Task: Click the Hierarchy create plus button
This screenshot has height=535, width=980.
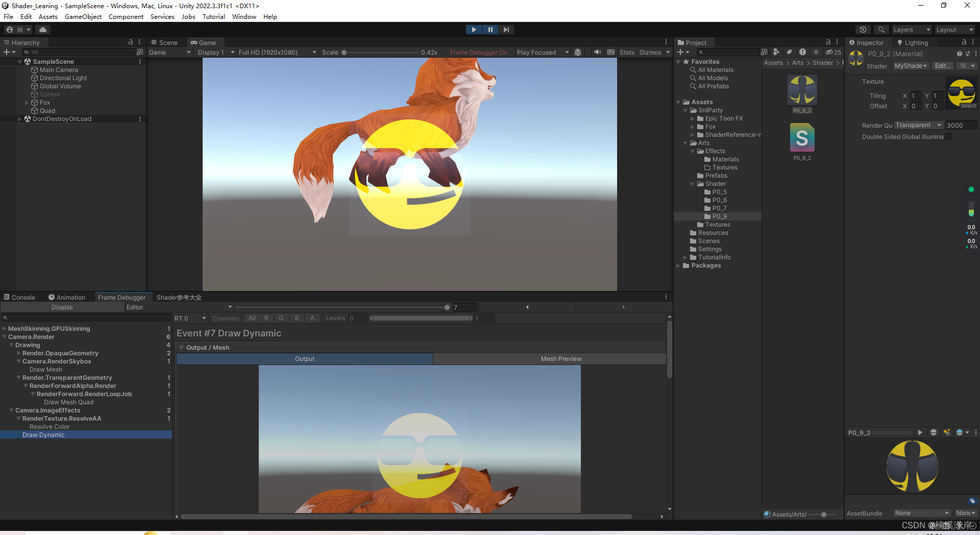Action: click(x=9, y=52)
